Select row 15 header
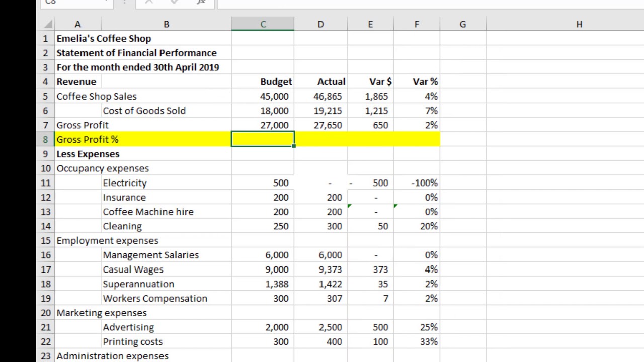Image resolution: width=644 pixels, height=362 pixels. (x=45, y=240)
